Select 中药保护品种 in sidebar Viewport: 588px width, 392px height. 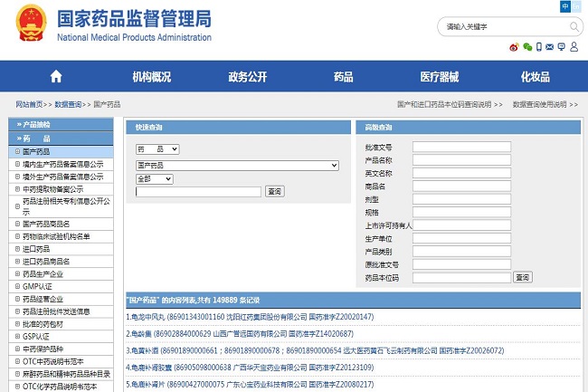coord(43,349)
